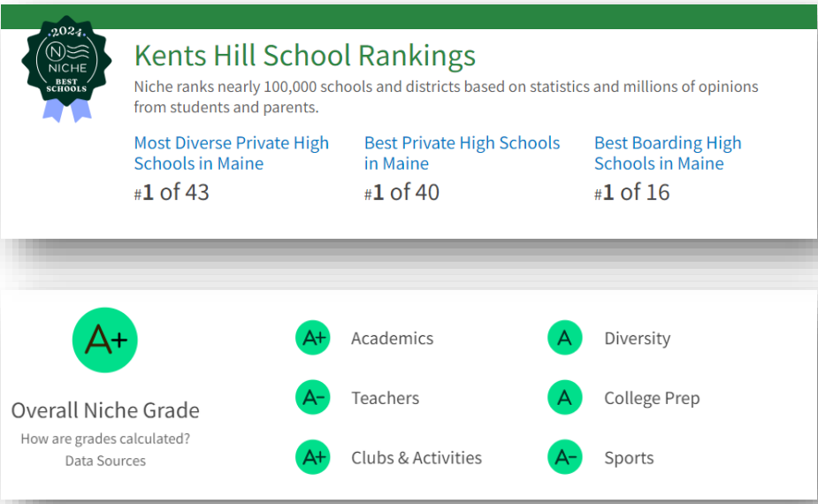818x504 pixels.
Task: Open the Data Sources link
Action: coord(105,461)
